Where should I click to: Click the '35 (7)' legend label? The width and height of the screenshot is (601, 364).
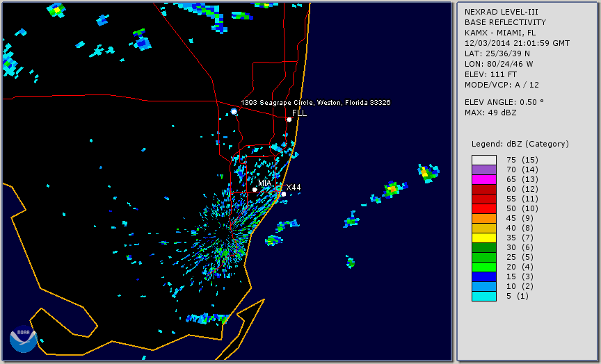520,238
